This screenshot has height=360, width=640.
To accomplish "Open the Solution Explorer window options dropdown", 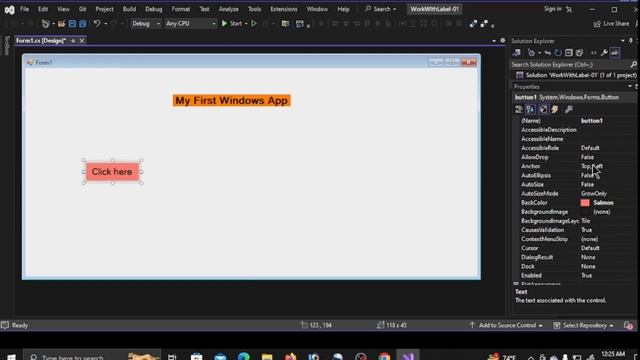I will (x=622, y=41).
